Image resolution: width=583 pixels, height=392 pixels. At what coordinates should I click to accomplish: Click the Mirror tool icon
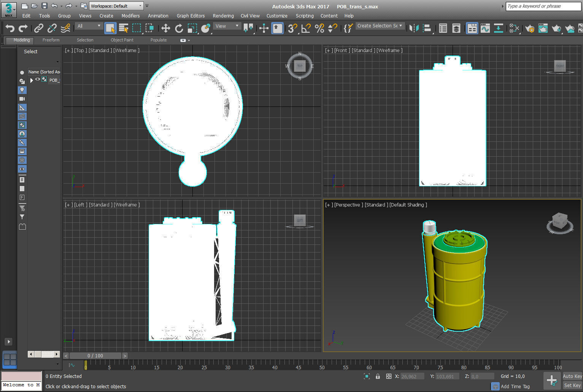pos(414,28)
